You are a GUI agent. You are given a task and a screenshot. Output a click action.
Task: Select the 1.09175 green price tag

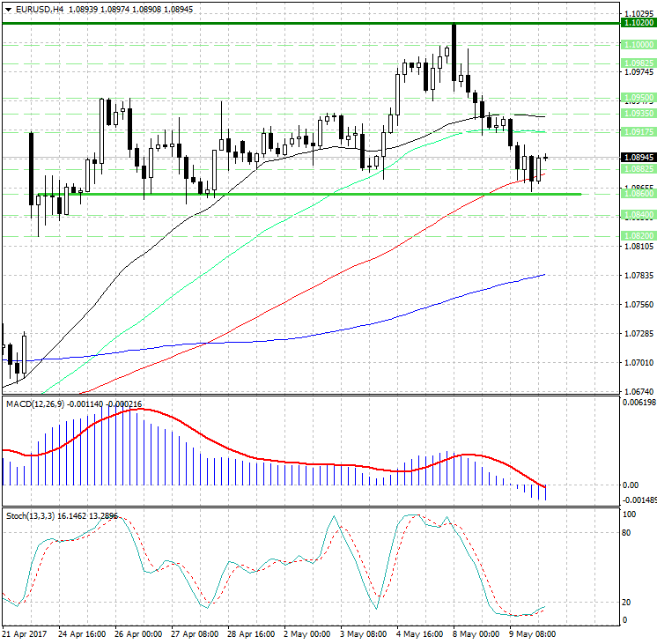pos(637,131)
